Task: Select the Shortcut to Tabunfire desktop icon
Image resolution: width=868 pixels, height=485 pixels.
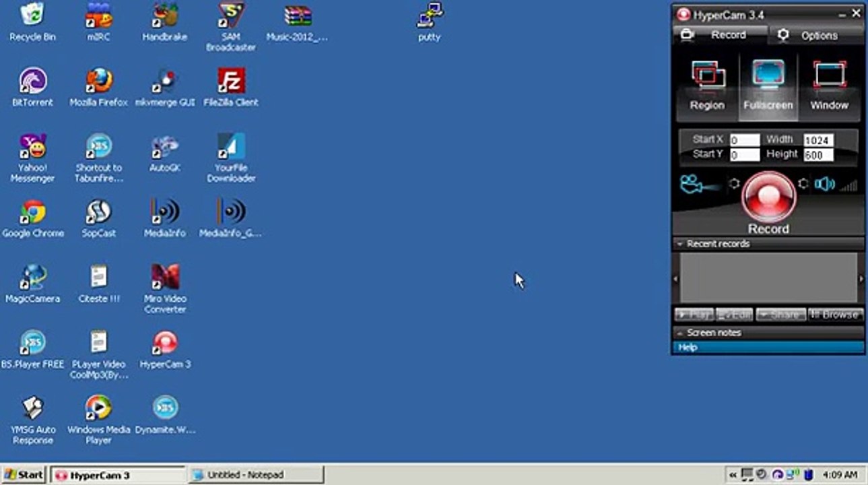Action: pyautogui.click(x=98, y=158)
